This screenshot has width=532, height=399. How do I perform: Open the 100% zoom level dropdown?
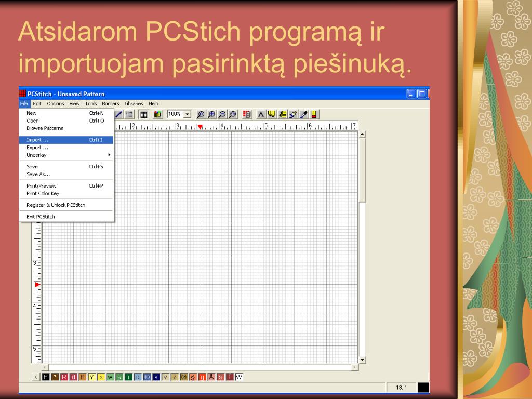(187, 114)
